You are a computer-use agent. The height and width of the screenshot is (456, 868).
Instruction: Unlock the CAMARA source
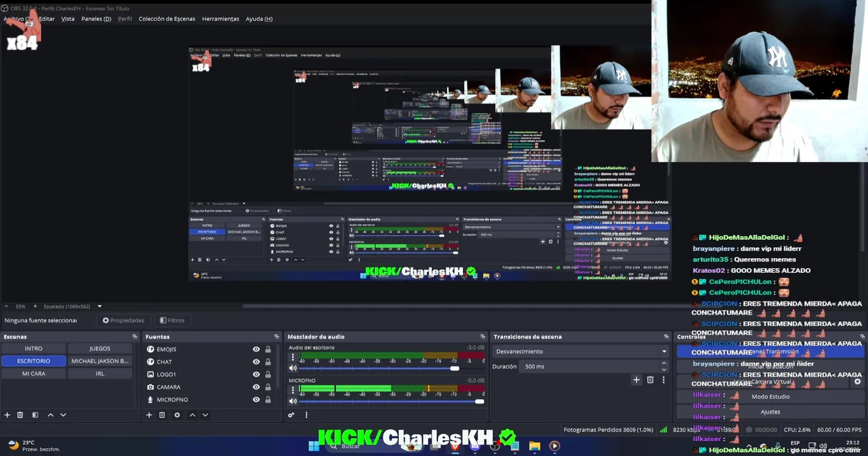pos(268,387)
